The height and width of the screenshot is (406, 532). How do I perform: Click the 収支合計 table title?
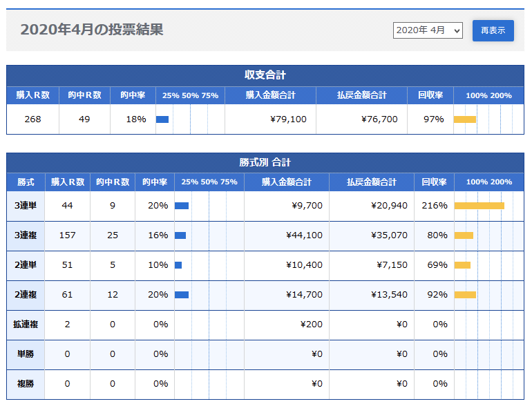point(265,75)
